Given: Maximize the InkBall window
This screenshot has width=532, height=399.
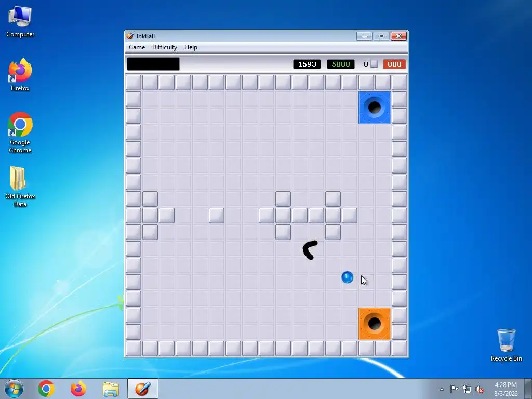Looking at the screenshot, I should [381, 36].
